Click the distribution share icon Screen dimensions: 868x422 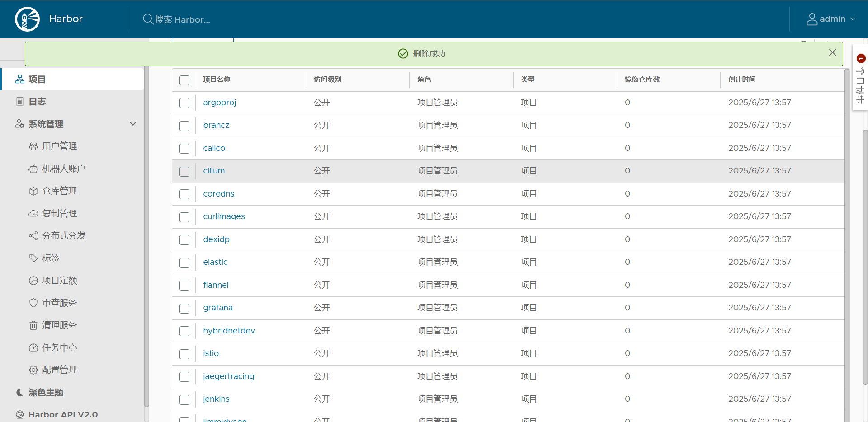click(33, 236)
